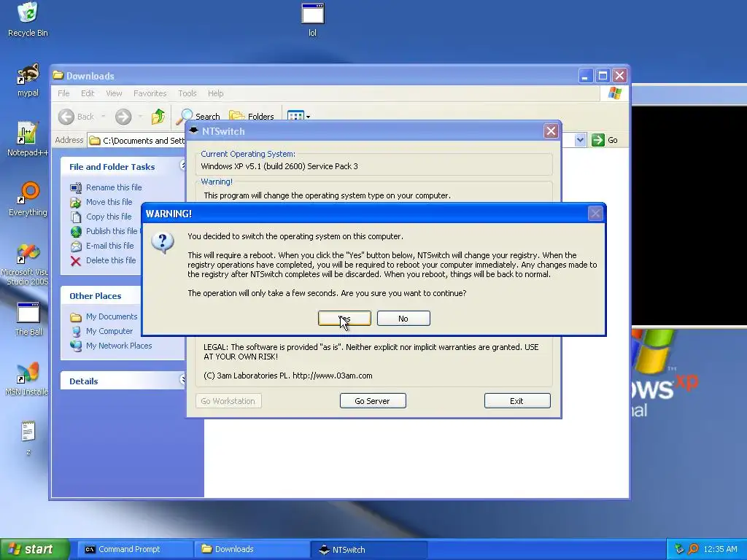Click Copy this file
The height and width of the screenshot is (560, 747).
tap(109, 217)
